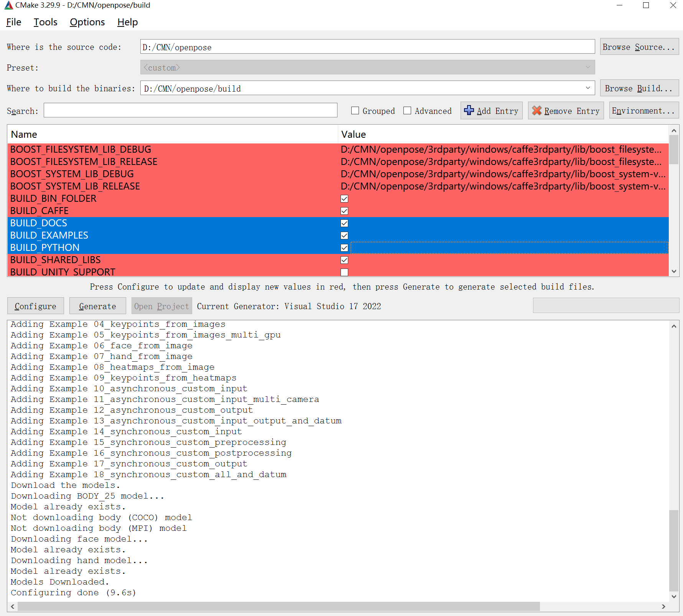Select the BOOST_SYSTEM_LIB_DEBUG entry
The height and width of the screenshot is (616, 683).
pyautogui.click(x=71, y=174)
